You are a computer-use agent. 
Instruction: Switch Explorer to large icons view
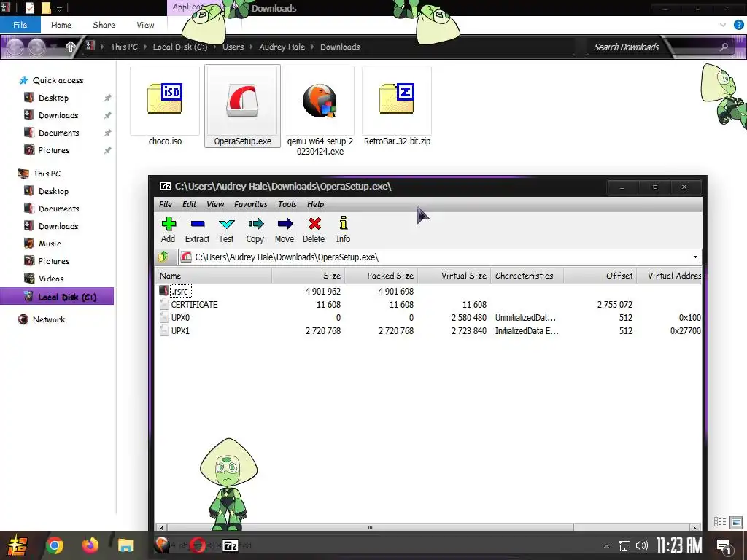click(x=736, y=522)
